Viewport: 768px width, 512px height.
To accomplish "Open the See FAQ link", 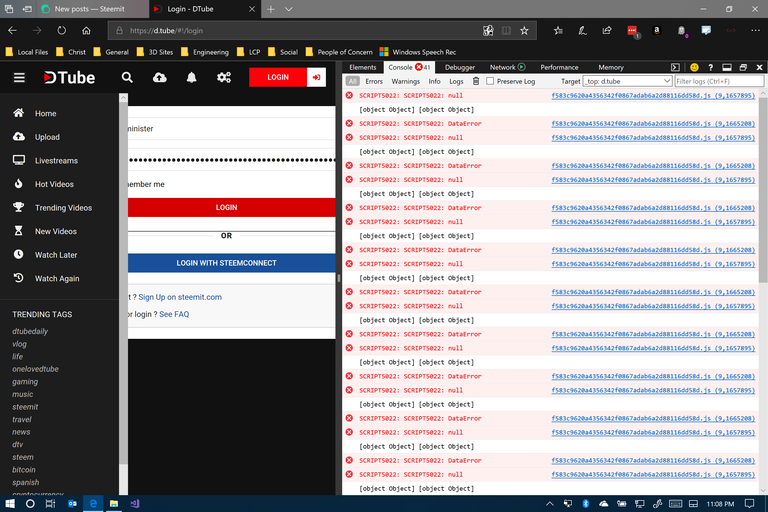I will click(x=174, y=314).
